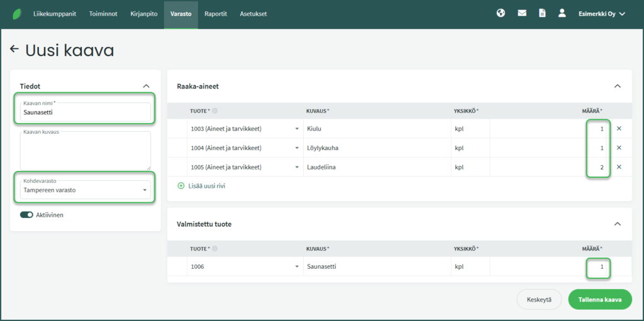Toggle the Aktiivinen switch
This screenshot has height=321, width=644.
point(26,215)
